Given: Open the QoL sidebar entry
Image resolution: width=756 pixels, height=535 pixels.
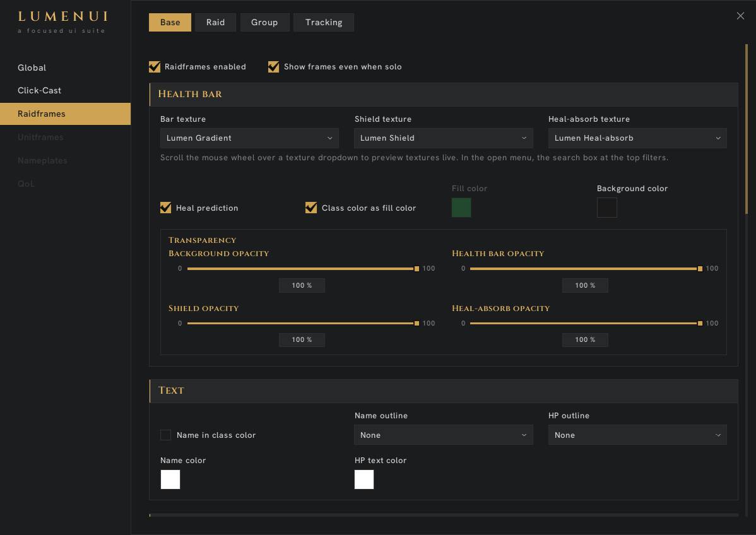Looking at the screenshot, I should (x=65, y=184).
